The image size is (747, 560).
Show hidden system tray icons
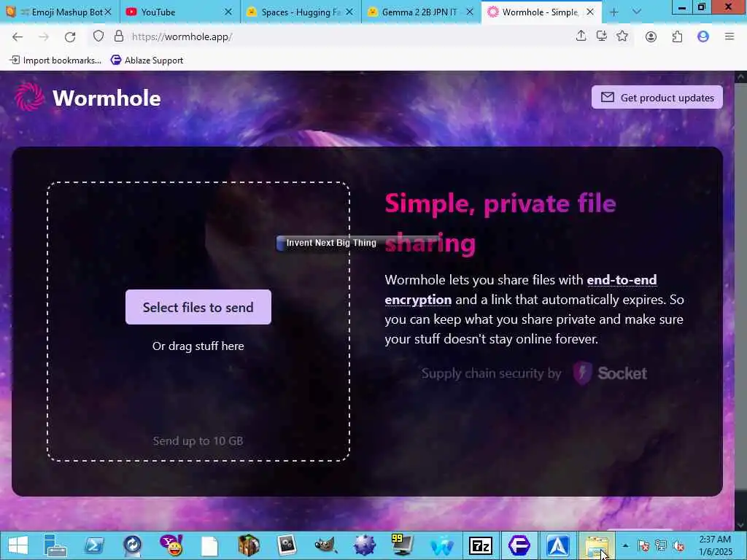click(x=625, y=545)
